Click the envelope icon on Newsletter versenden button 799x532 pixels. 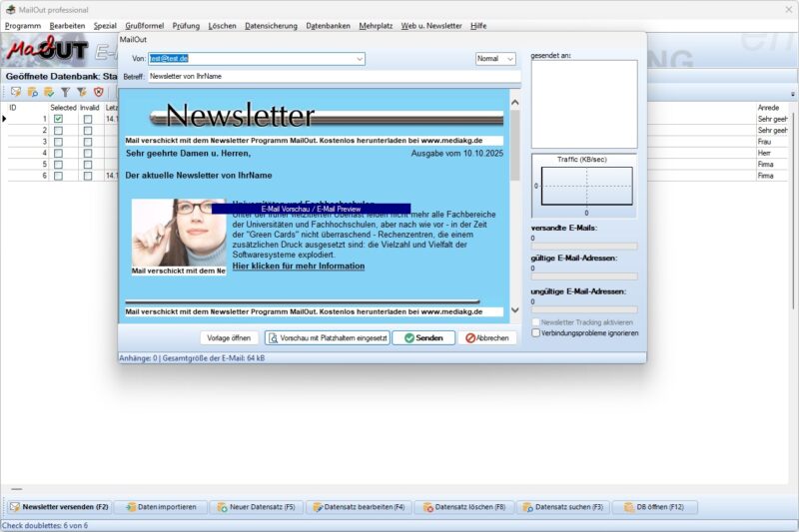15,507
